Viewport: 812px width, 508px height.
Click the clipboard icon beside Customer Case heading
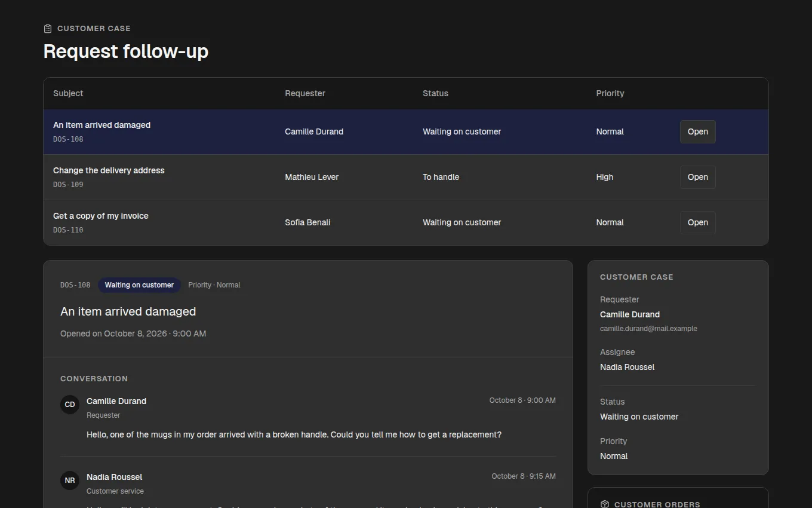click(x=48, y=29)
